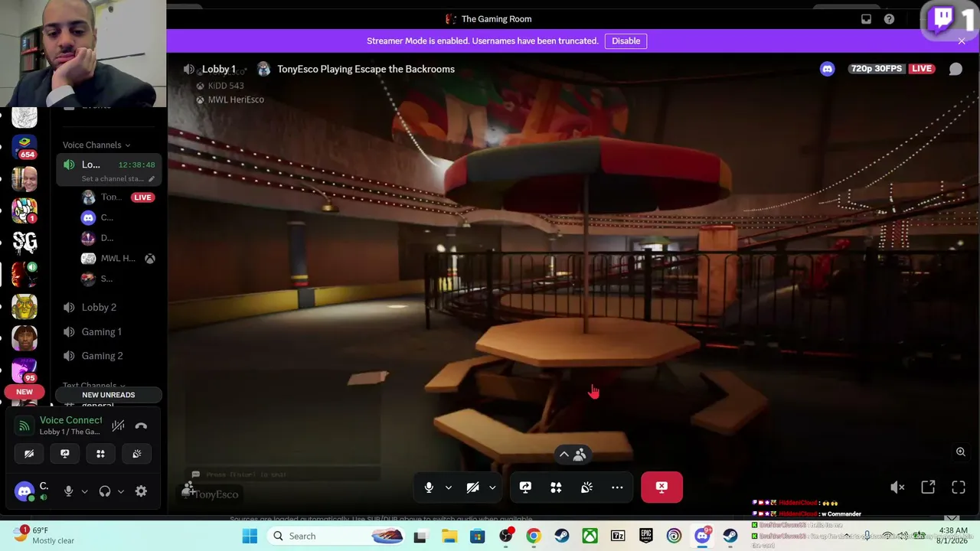
Task: Open camera options arrow in call bar
Action: tap(492, 487)
